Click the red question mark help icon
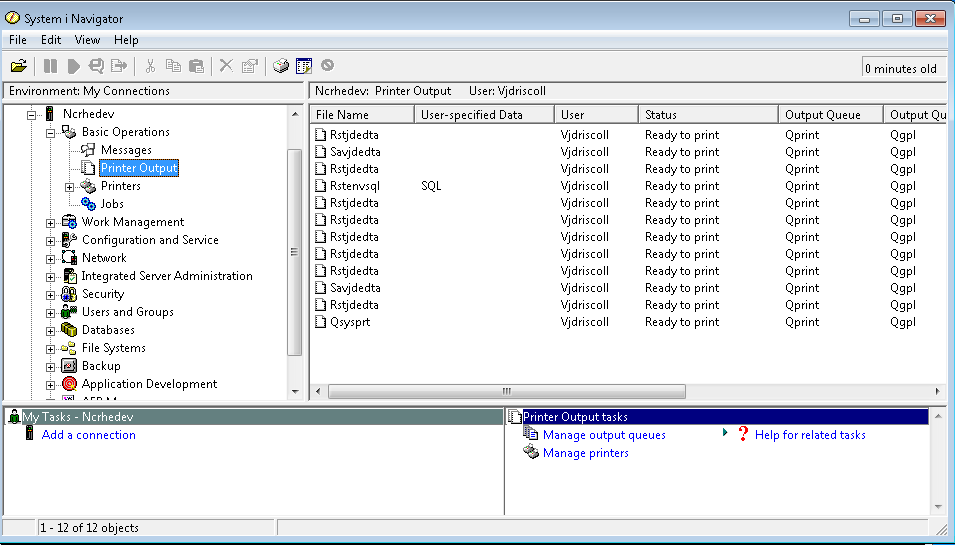Screen dimensions: 955x545 (743, 434)
